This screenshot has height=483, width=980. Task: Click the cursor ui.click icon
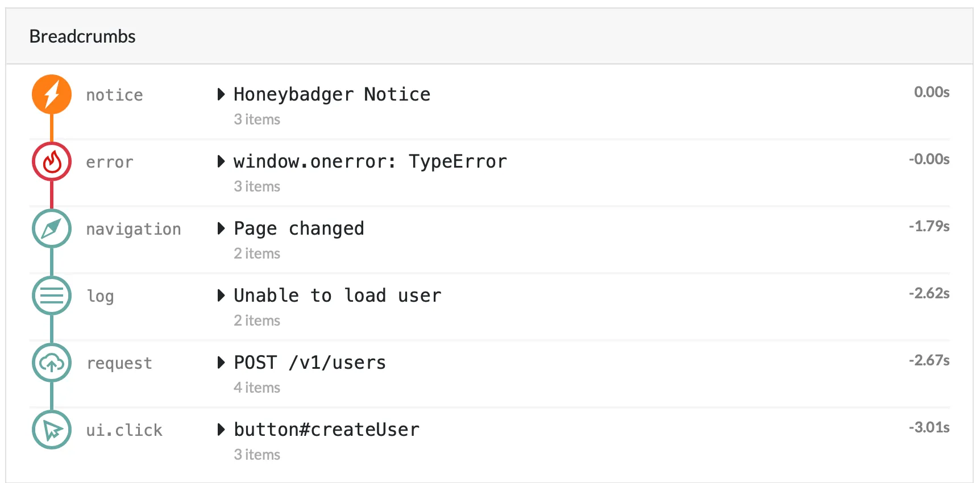point(51,430)
